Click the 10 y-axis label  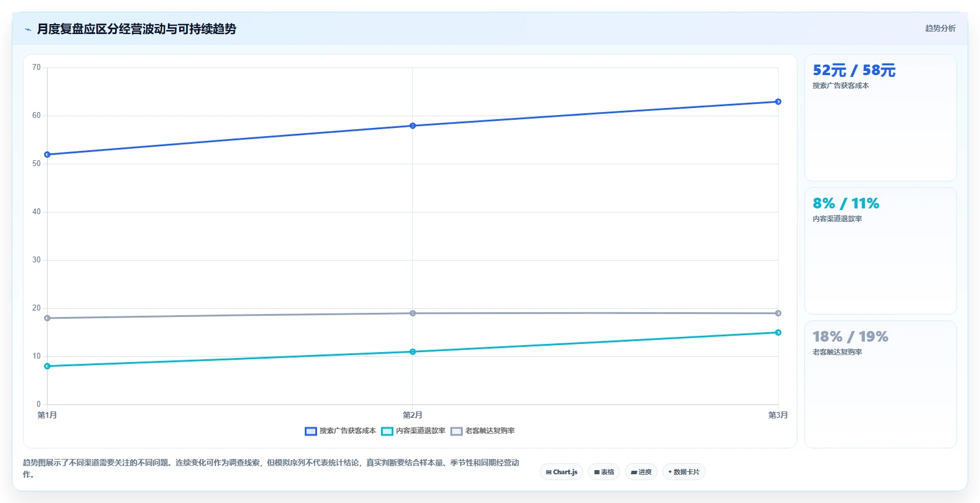(x=36, y=356)
